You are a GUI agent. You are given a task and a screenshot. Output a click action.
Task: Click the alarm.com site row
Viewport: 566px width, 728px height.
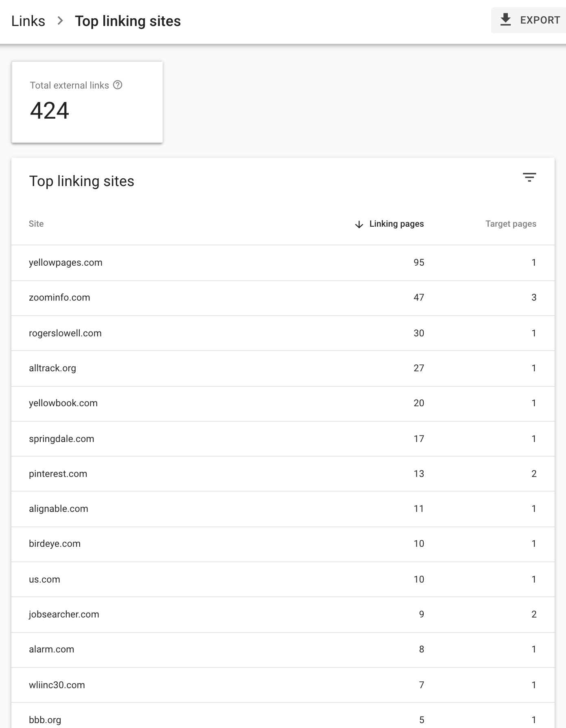tap(51, 649)
